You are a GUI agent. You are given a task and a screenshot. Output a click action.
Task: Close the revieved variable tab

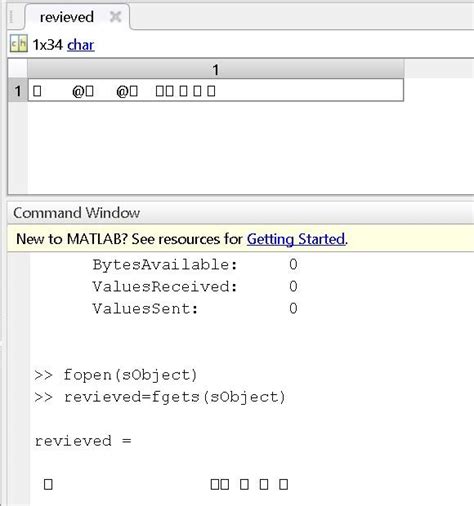coord(115,16)
